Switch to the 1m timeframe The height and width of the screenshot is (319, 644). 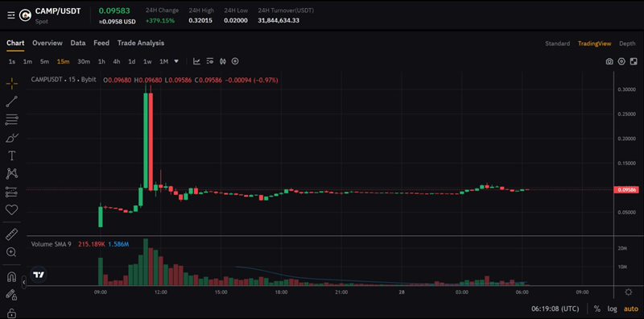[x=27, y=62]
